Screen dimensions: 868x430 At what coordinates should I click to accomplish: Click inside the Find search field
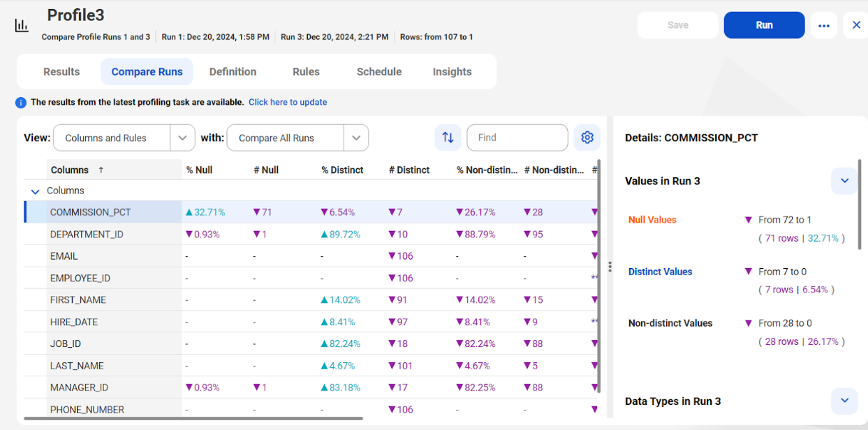coord(517,138)
